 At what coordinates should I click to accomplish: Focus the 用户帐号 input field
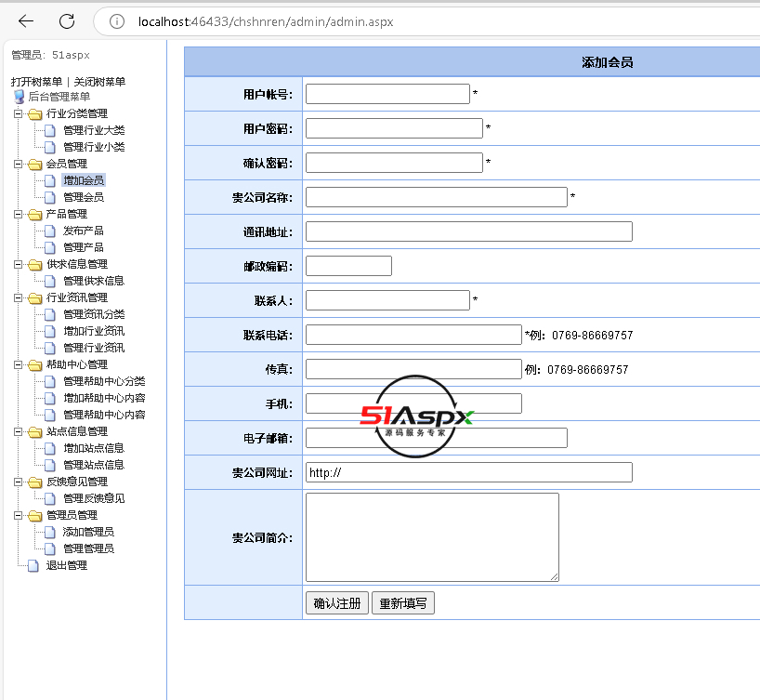pyautogui.click(x=387, y=94)
